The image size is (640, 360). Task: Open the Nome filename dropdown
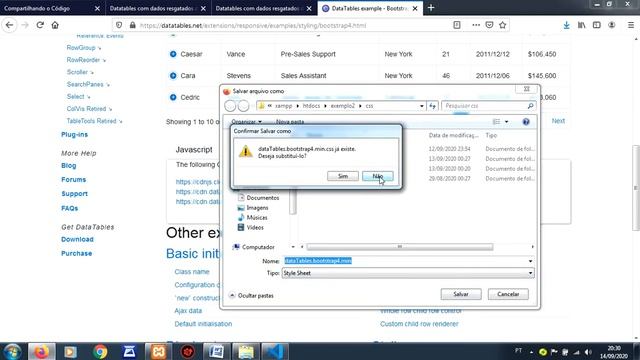[x=530, y=261]
